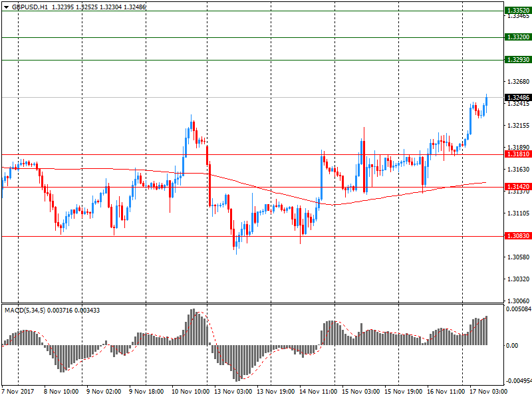The width and height of the screenshot is (532, 399).
Task: Select the 15 Nov 19:00 time label
Action: [404, 392]
